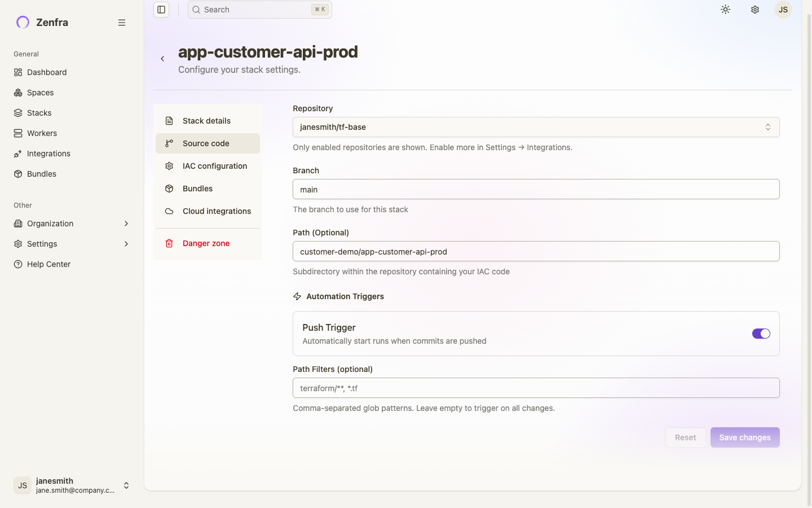Image resolution: width=812 pixels, height=508 pixels.
Task: Click the light mode sun icon
Action: click(725, 10)
